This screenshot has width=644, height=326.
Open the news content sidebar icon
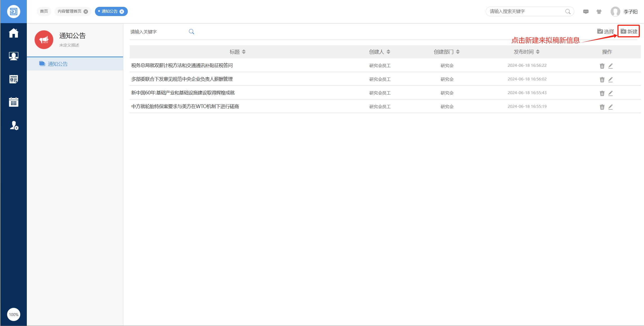(14, 79)
